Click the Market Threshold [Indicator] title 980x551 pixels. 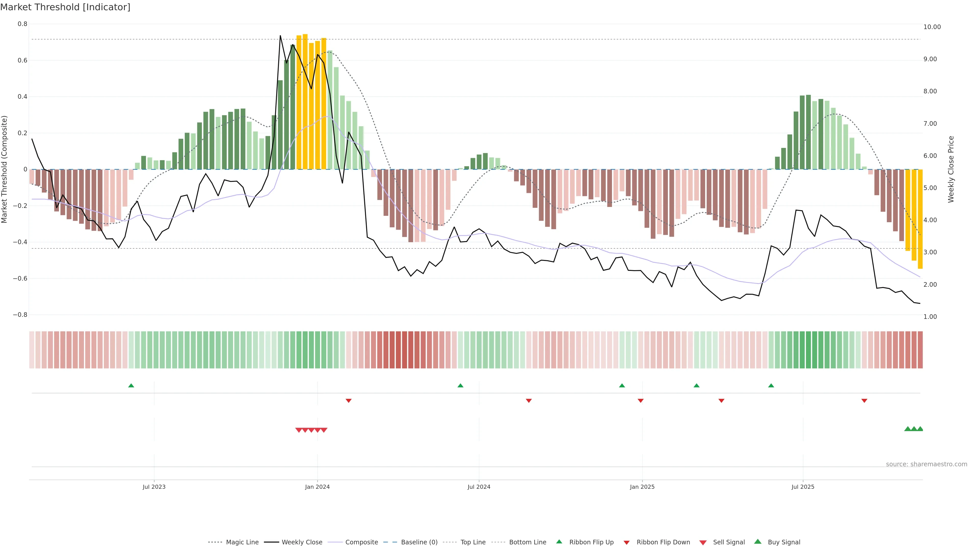tap(65, 7)
